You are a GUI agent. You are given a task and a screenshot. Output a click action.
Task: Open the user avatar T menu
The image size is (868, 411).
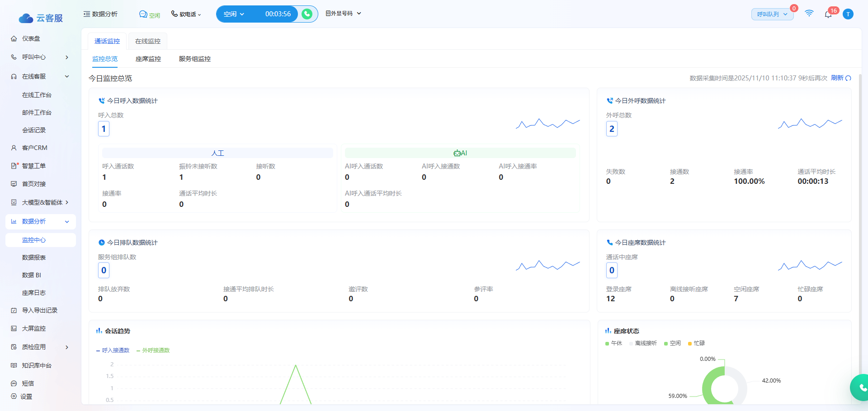(848, 14)
